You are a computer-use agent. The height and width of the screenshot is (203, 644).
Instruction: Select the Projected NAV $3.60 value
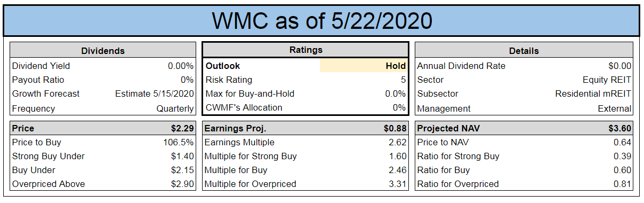[x=620, y=129]
